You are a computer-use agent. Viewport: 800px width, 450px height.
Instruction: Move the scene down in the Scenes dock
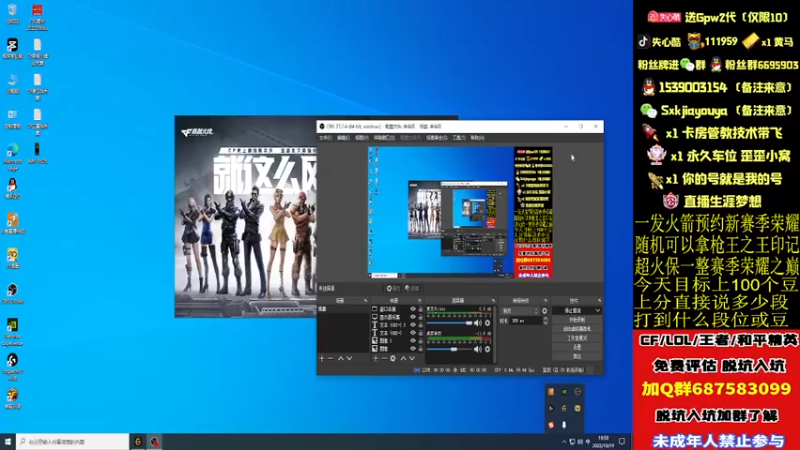349,359
